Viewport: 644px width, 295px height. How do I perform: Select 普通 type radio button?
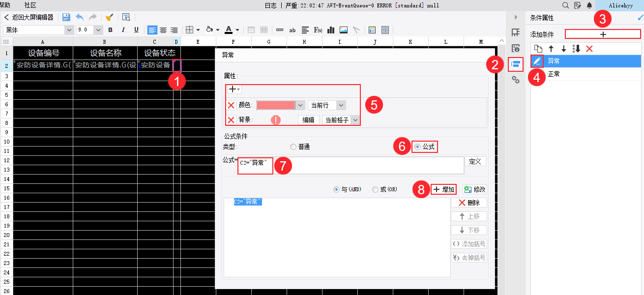pyautogui.click(x=293, y=147)
